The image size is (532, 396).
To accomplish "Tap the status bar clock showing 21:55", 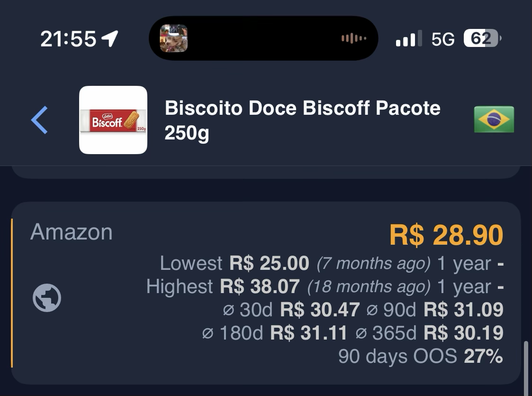I will pos(68,39).
